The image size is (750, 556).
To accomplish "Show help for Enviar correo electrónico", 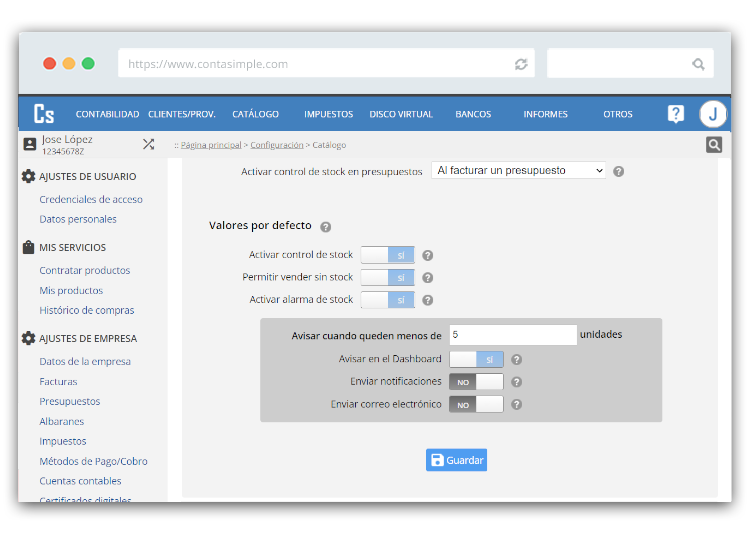I will [517, 405].
